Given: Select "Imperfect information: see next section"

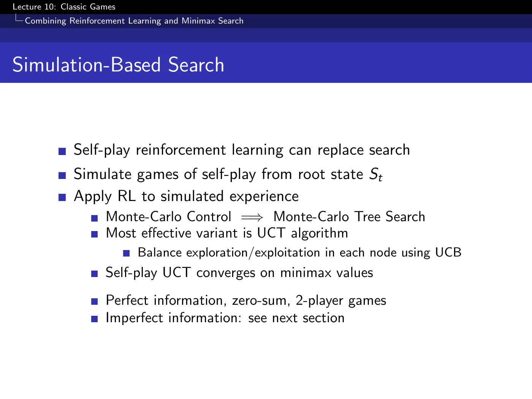Looking at the screenshot, I should tap(225, 318).
